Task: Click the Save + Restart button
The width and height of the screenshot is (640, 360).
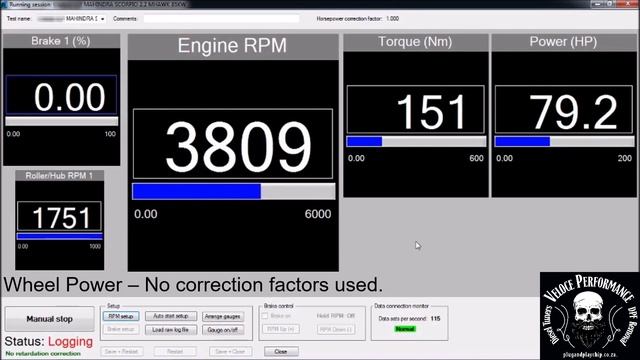Action: (121, 351)
